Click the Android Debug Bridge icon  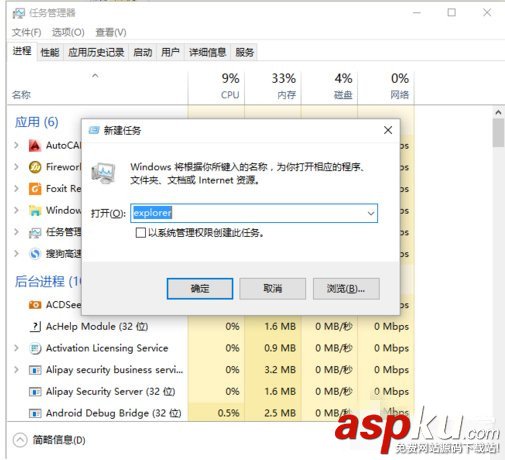[x=35, y=413]
